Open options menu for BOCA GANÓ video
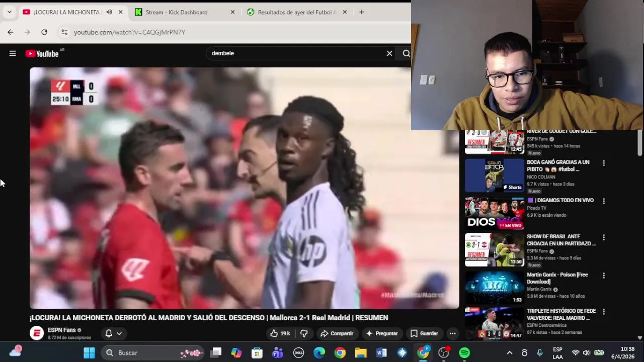 tap(604, 163)
